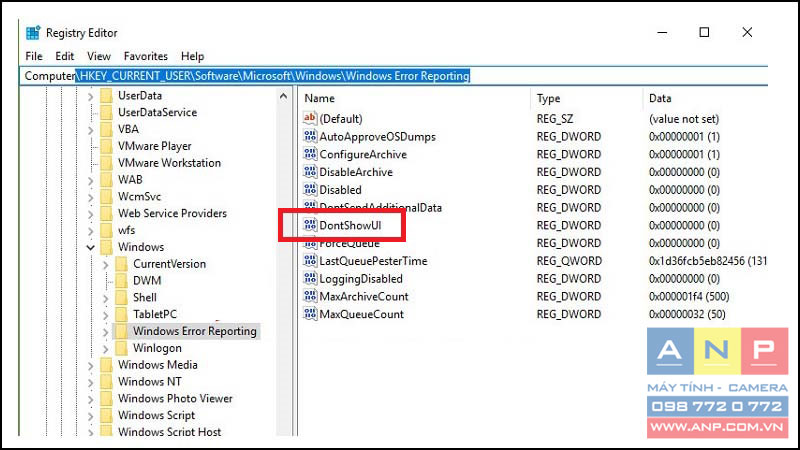Select the Windows Script key
Viewport: 800px width, 450px height.
[156, 415]
